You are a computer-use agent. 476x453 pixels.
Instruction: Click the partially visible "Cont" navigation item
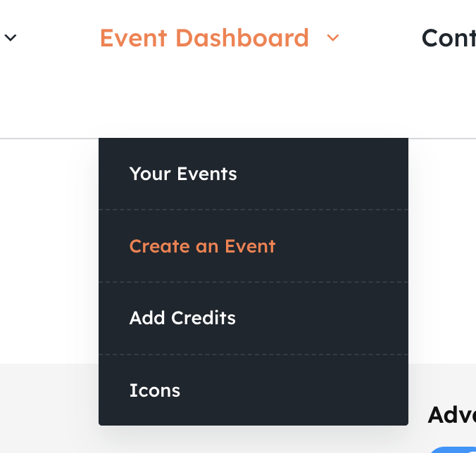pyautogui.click(x=449, y=38)
